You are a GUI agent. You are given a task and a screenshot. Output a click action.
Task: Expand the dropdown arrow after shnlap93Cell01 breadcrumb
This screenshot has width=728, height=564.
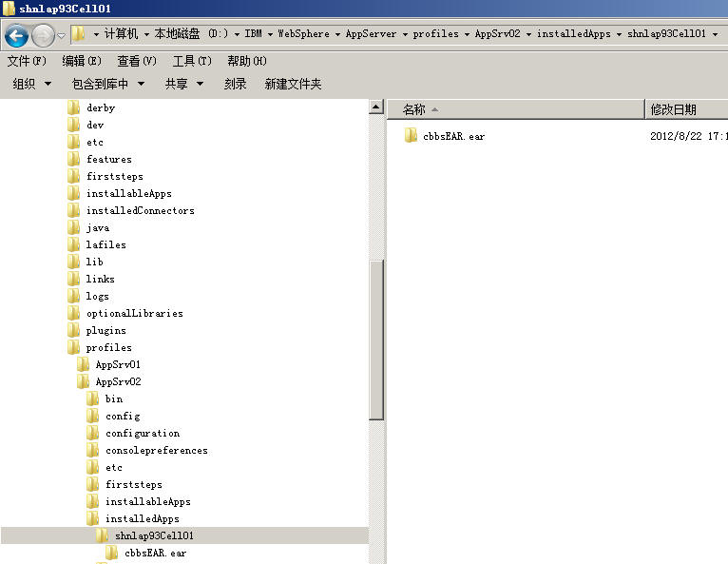click(715, 34)
